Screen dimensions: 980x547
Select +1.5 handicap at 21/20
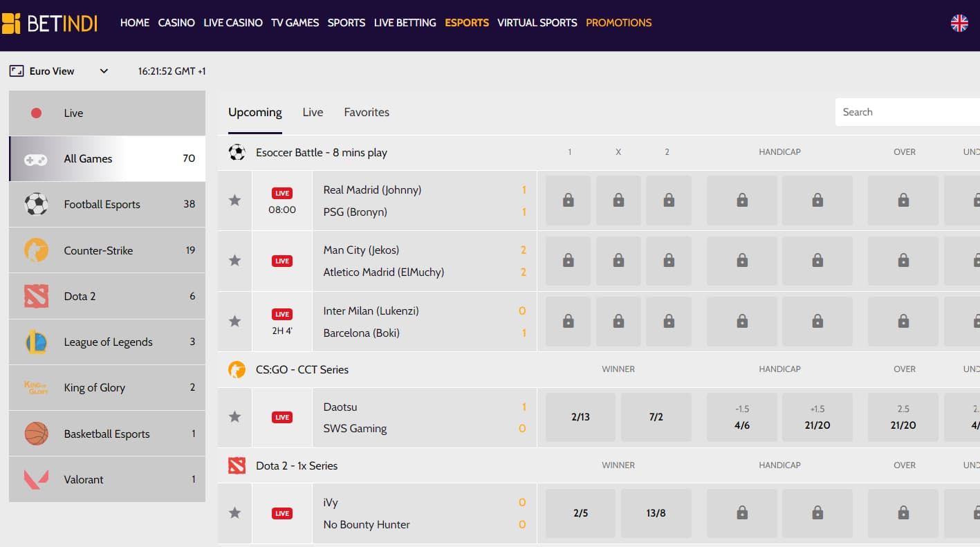click(817, 417)
